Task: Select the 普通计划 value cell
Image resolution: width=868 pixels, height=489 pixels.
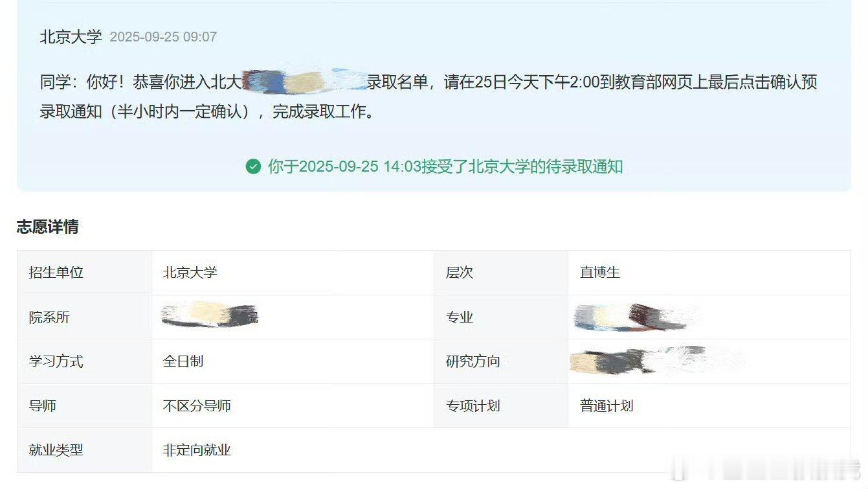Action: point(709,406)
